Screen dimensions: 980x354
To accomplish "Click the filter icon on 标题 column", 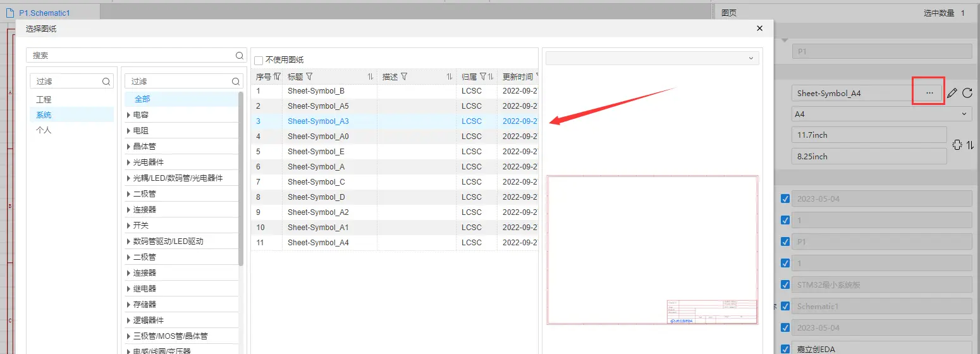I will (x=310, y=76).
